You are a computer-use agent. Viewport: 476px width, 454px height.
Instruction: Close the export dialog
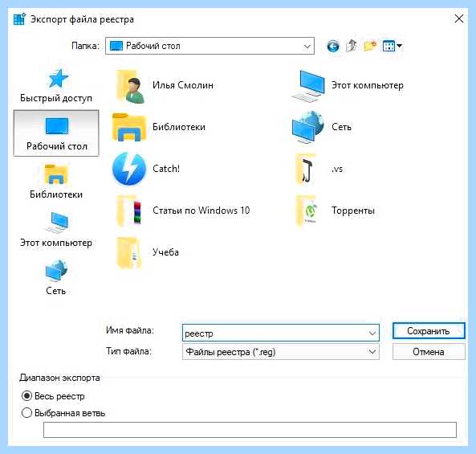(x=459, y=18)
